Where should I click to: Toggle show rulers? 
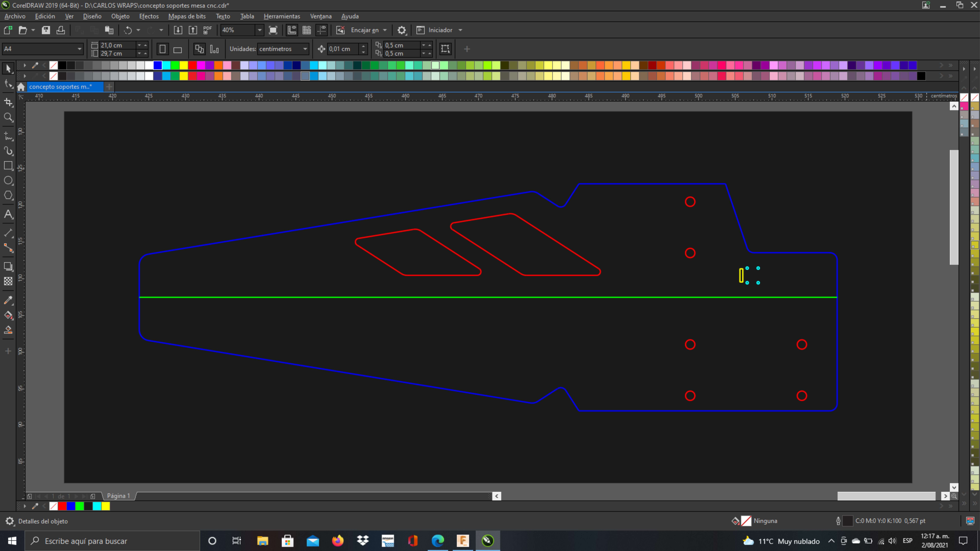pyautogui.click(x=292, y=30)
